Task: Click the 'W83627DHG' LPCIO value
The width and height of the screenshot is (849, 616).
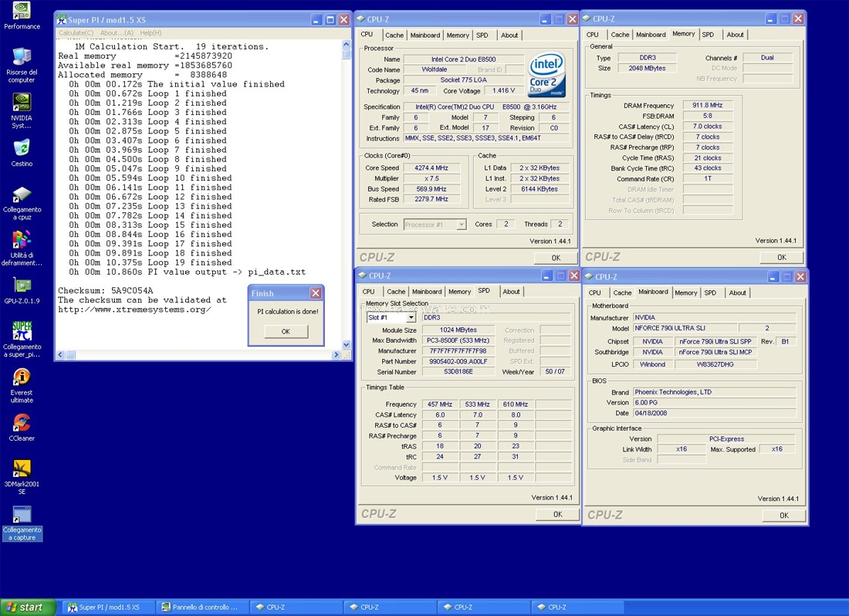Action: tap(715, 364)
